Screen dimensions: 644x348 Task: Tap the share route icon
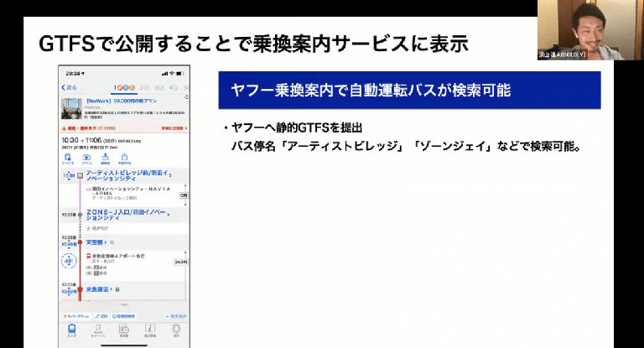coord(124,159)
